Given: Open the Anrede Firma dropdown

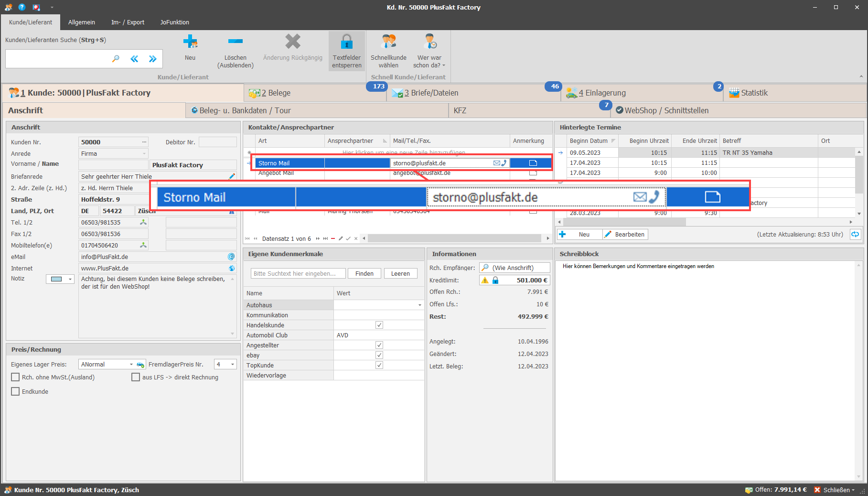Looking at the screenshot, I should click(144, 153).
